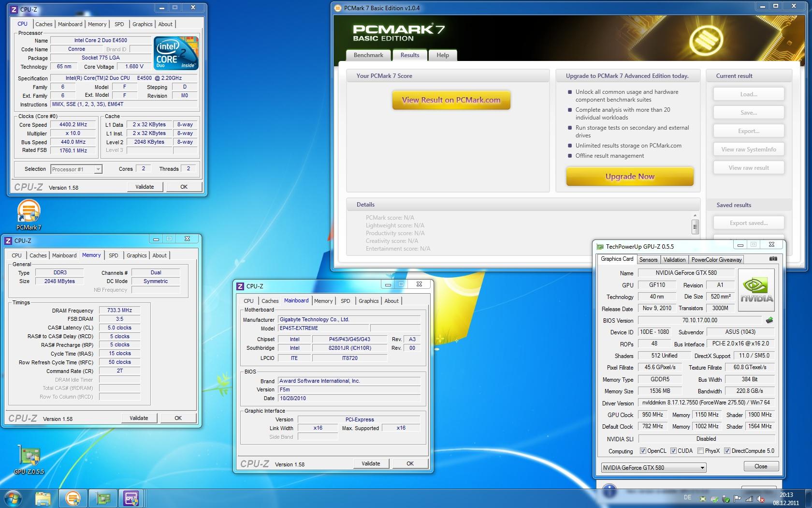
Task: Click the Details panel scrollbar in PCMark 7
Action: pyautogui.click(x=695, y=226)
